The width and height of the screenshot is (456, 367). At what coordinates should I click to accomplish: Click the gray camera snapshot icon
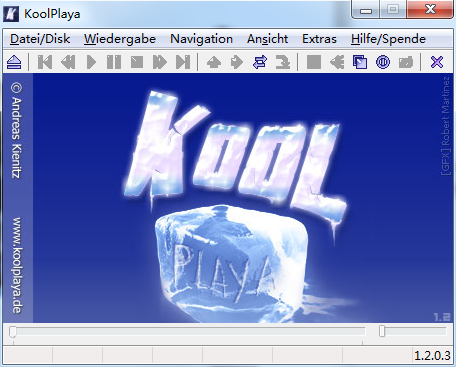click(406, 62)
